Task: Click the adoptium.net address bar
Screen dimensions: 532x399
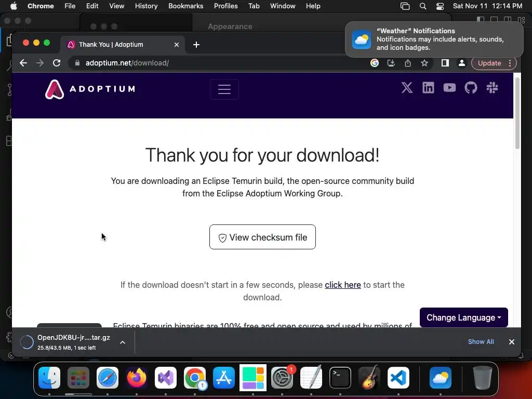Action: (x=217, y=63)
